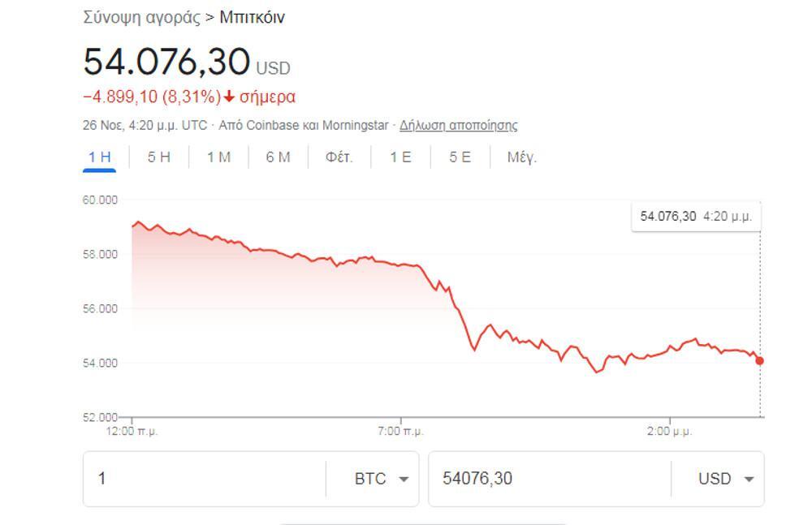
Task: Open the Δήλωση αποποίησης disclaimer link
Action: click(458, 125)
